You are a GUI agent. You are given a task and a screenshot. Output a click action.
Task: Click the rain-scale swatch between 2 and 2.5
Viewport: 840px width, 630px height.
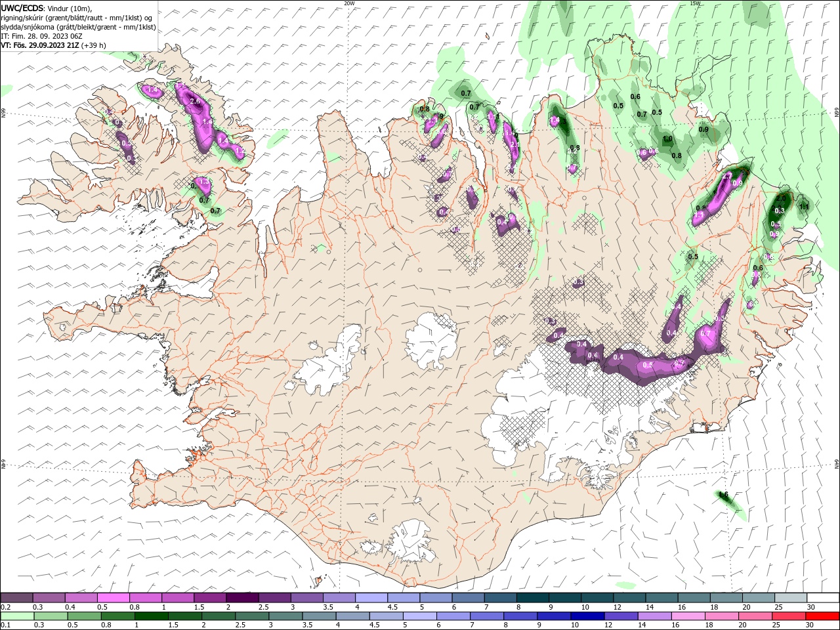(x=218, y=616)
